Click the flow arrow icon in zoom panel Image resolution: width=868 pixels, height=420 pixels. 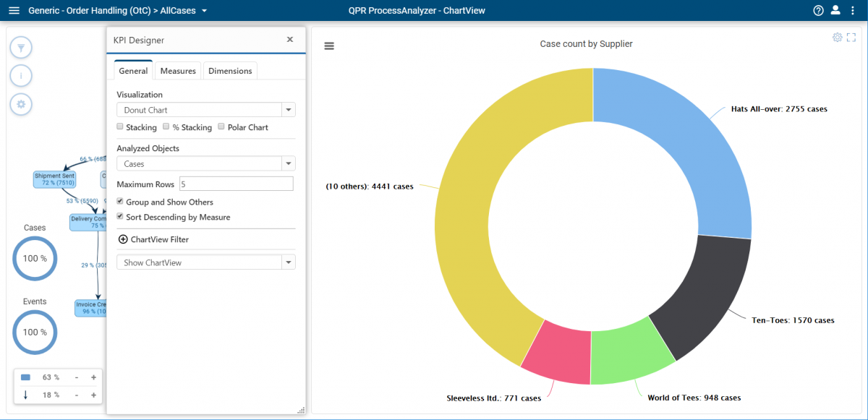[x=25, y=395]
